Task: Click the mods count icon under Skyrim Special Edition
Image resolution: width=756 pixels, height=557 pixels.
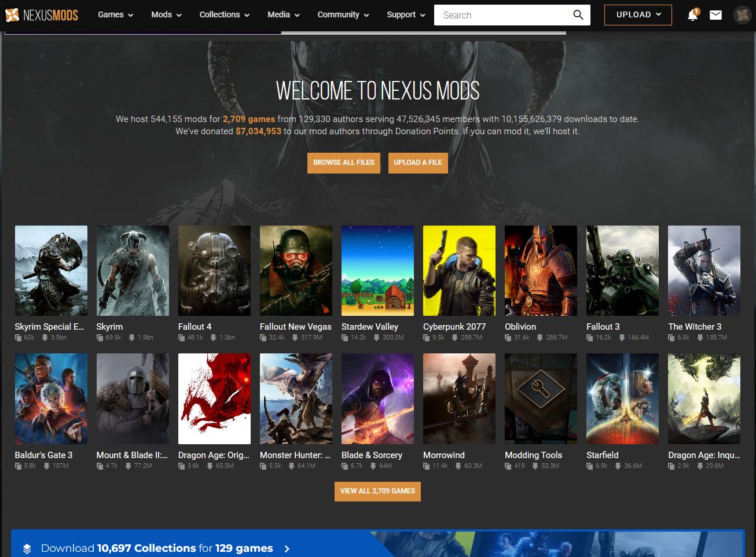Action: coord(18,338)
